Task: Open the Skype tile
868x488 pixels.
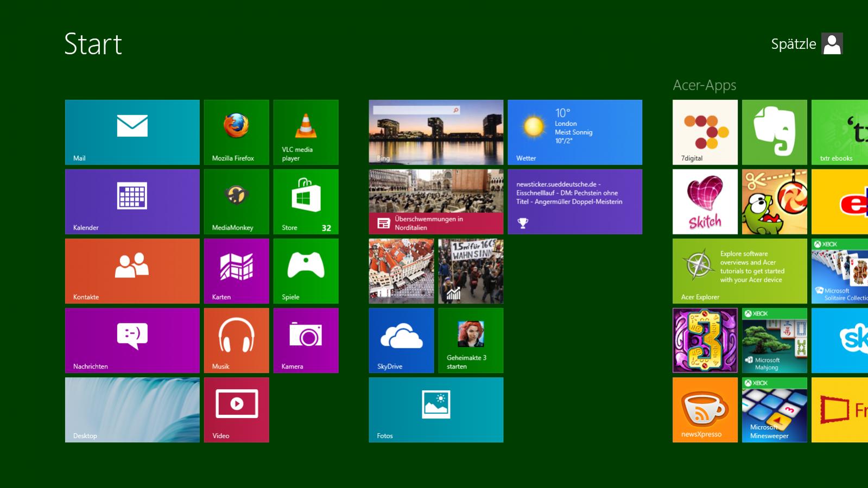Action: coord(840,340)
